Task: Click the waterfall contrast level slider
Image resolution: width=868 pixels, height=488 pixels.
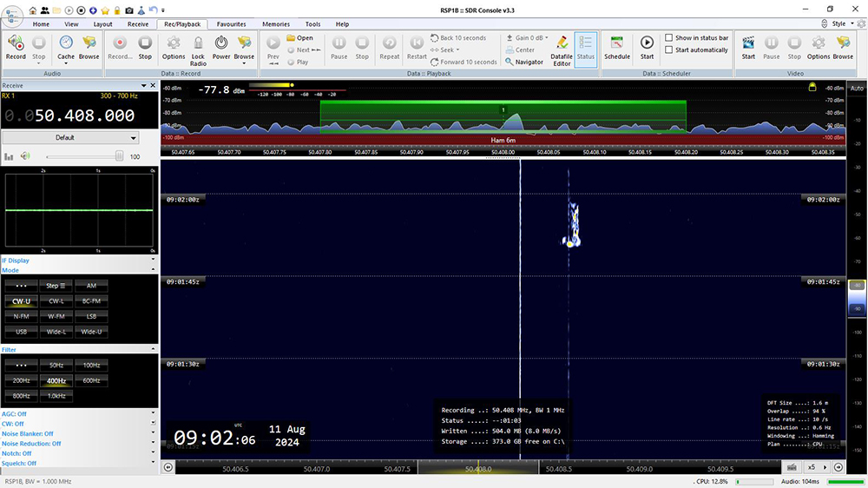Action: [857, 299]
